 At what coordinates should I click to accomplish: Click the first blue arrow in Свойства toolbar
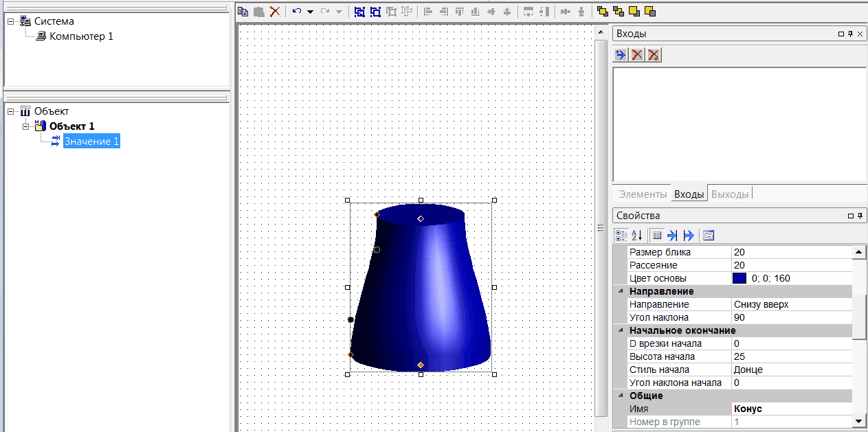pyautogui.click(x=672, y=236)
